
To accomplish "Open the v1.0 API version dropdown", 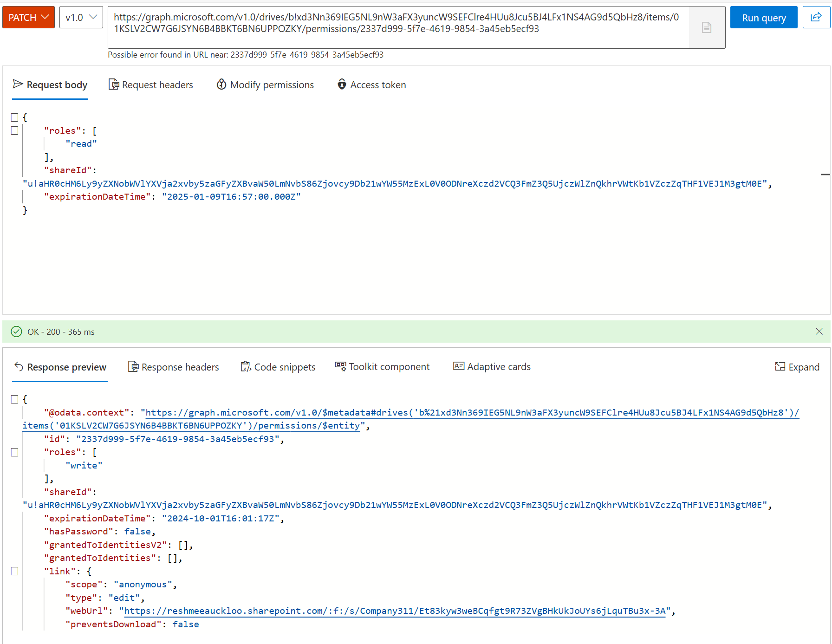I will (81, 18).
